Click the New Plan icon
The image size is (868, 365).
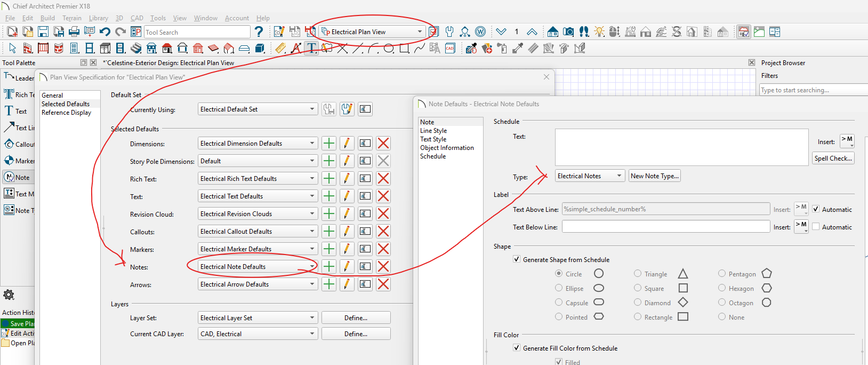12,32
